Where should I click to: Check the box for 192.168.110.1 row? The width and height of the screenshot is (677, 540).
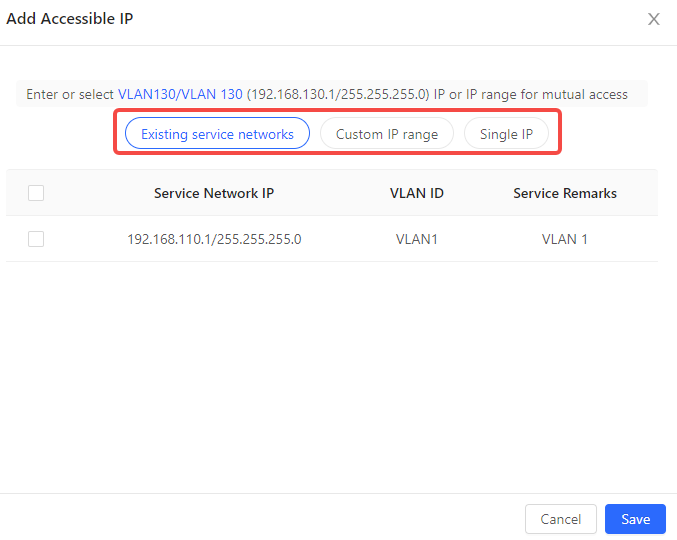click(x=36, y=239)
